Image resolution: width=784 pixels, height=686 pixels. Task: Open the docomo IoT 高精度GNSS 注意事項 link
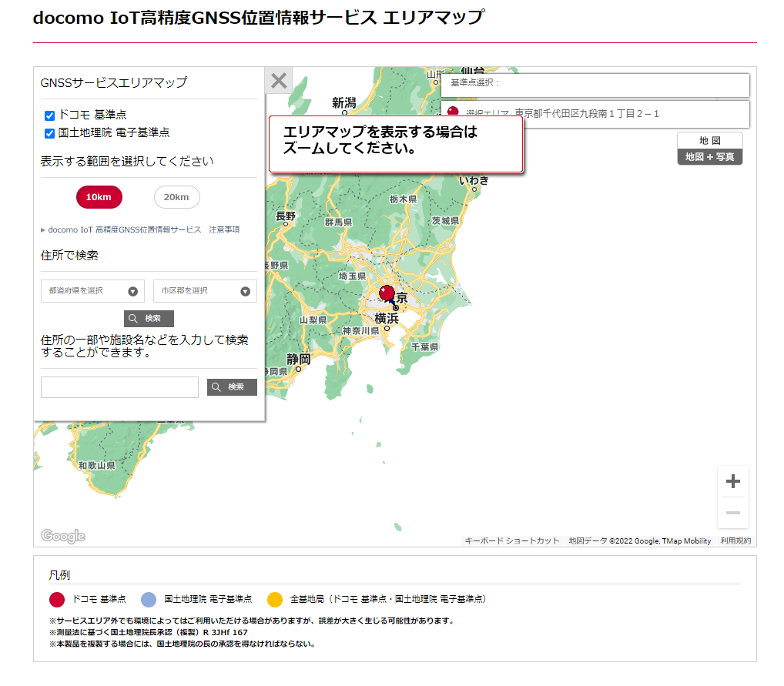[143, 229]
